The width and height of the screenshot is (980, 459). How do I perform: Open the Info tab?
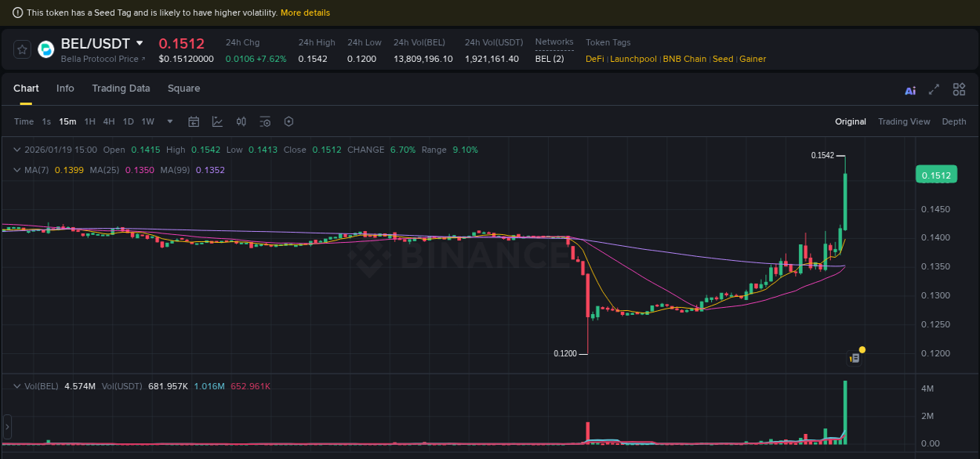coord(65,89)
